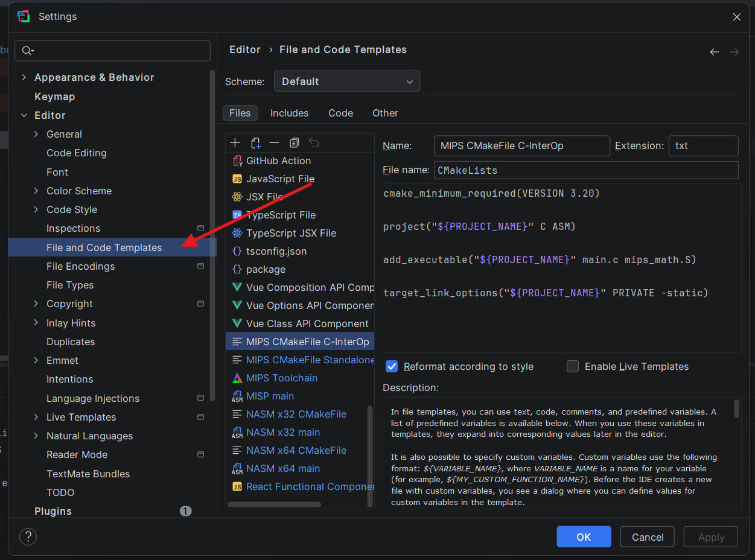Image resolution: width=755 pixels, height=560 pixels.
Task: Click the OK button
Action: [584, 536]
